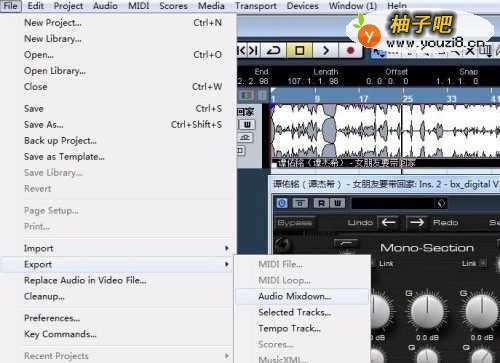Choose Selected Tracks... in Export submenu

coord(302,312)
